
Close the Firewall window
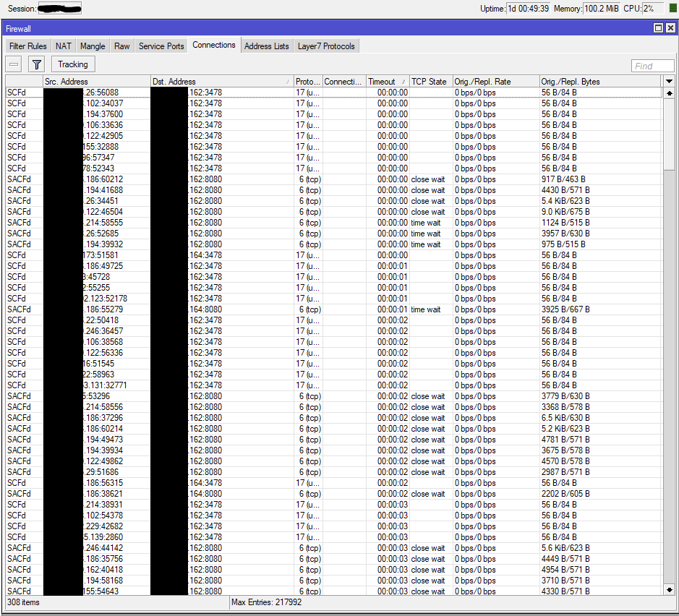pyautogui.click(x=670, y=28)
